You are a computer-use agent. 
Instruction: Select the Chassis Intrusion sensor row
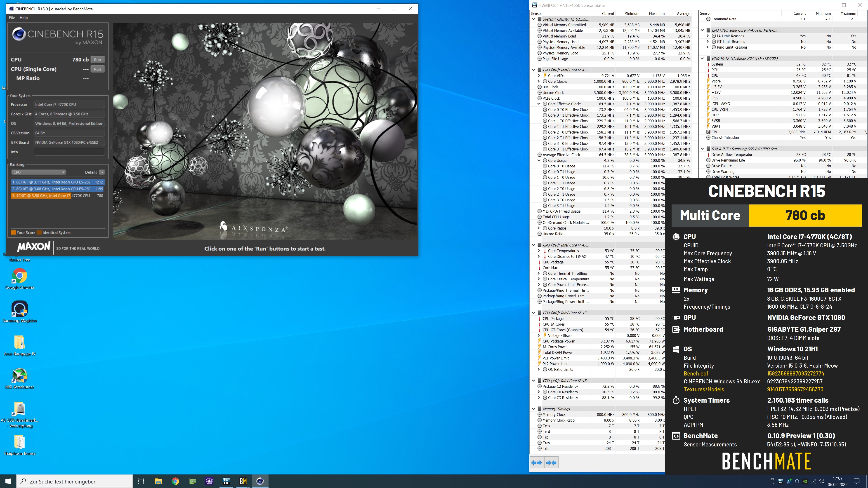tap(783, 138)
